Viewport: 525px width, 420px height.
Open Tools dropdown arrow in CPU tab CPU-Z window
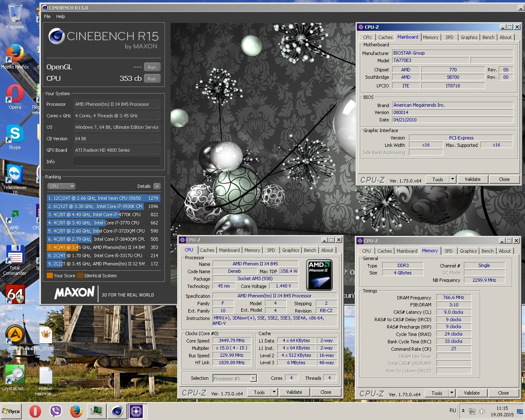pos(274,392)
